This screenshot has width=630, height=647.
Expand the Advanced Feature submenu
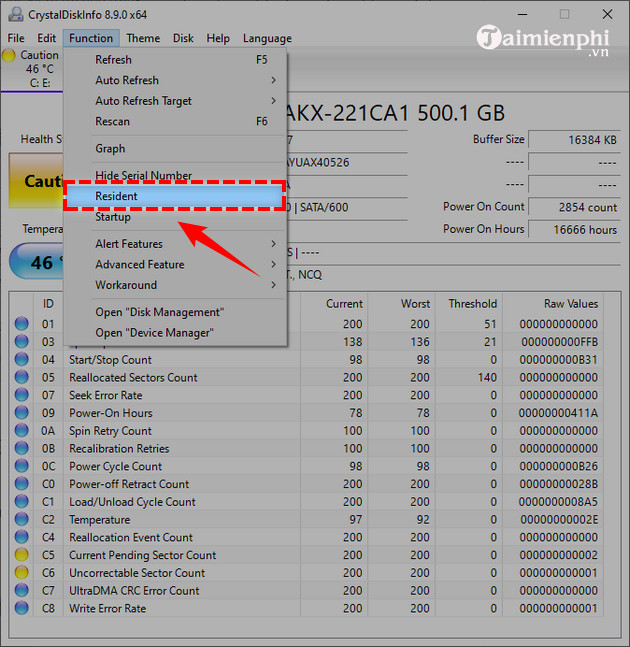click(175, 264)
